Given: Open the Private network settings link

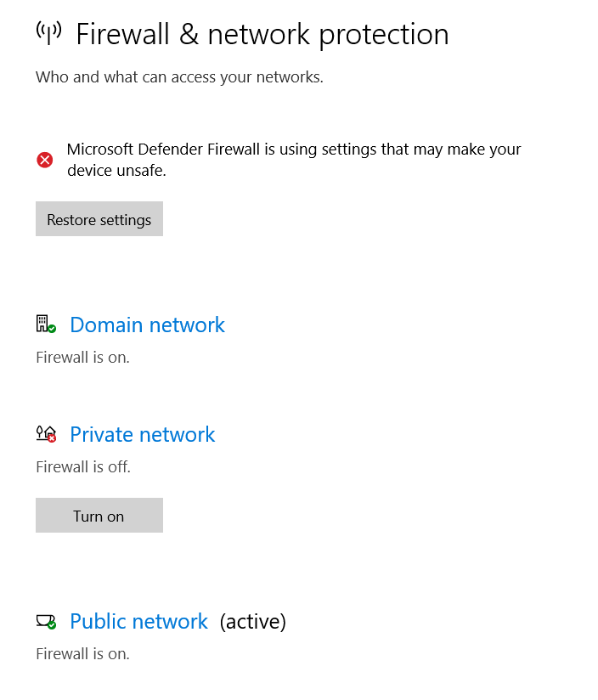Looking at the screenshot, I should pyautogui.click(x=142, y=434).
